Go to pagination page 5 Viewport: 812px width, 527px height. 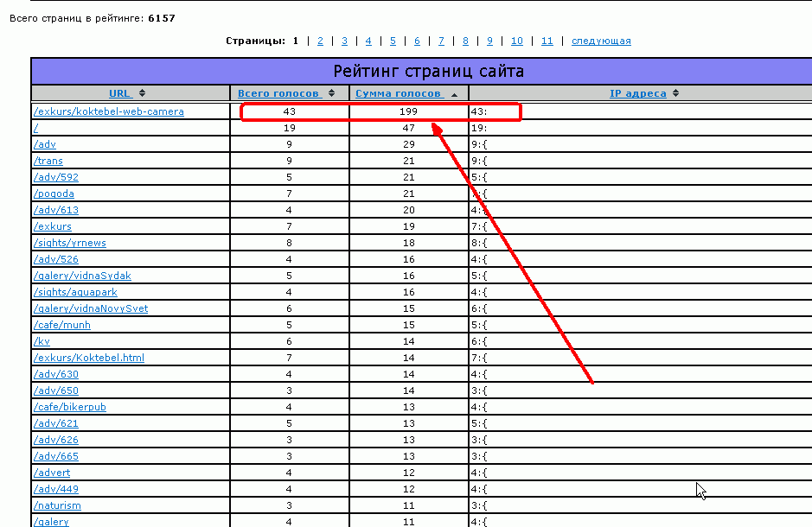pos(393,41)
